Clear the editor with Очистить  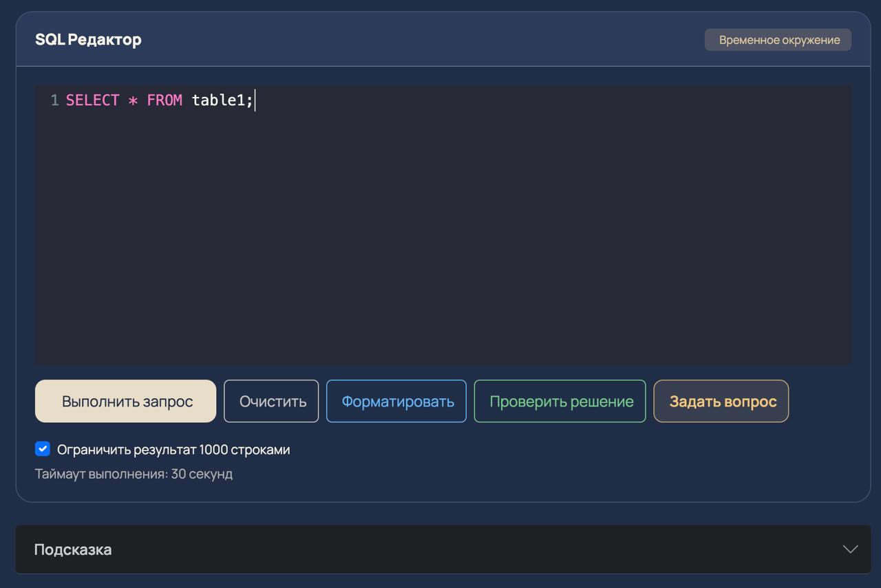click(271, 401)
